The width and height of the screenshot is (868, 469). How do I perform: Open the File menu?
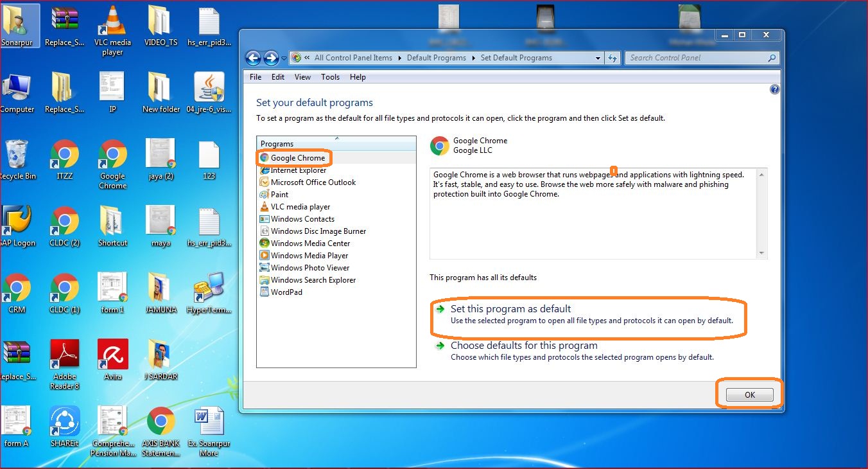(x=256, y=77)
